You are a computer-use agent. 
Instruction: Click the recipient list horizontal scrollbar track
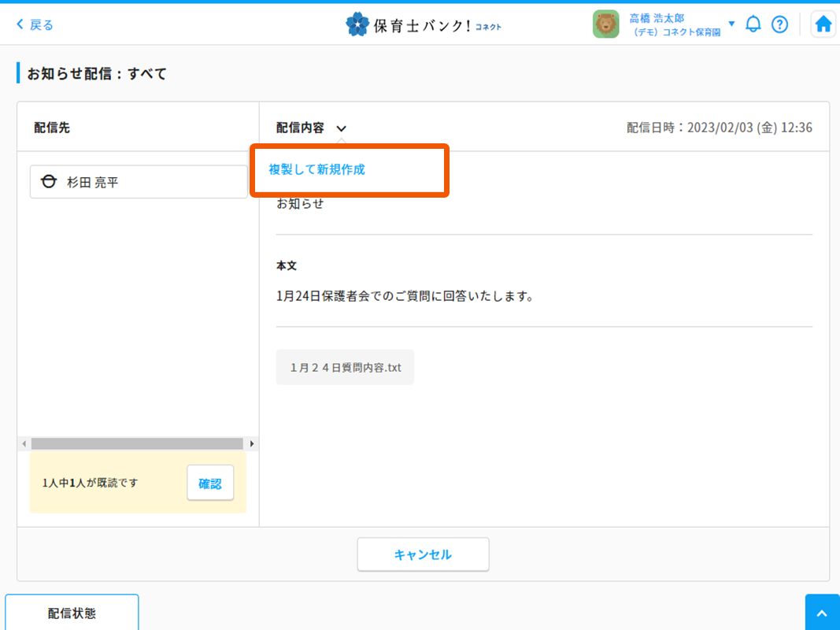[138, 444]
